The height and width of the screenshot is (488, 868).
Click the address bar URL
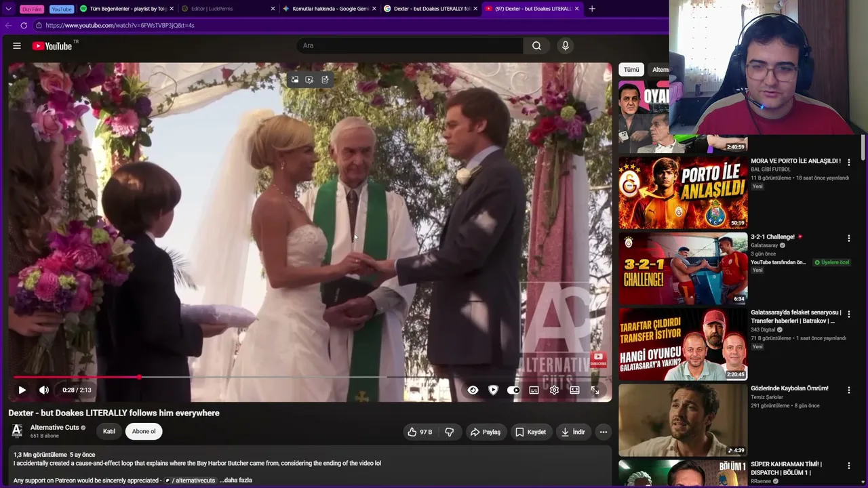click(x=120, y=25)
